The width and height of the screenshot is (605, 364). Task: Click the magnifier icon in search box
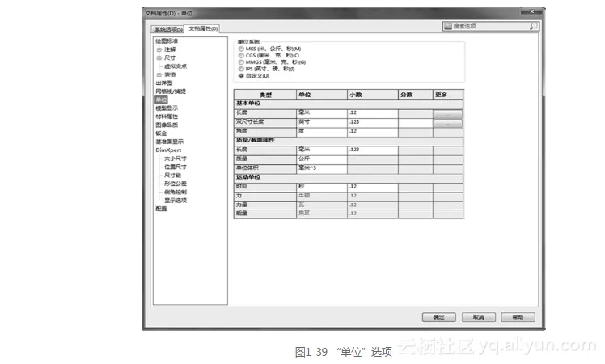[x=533, y=26]
